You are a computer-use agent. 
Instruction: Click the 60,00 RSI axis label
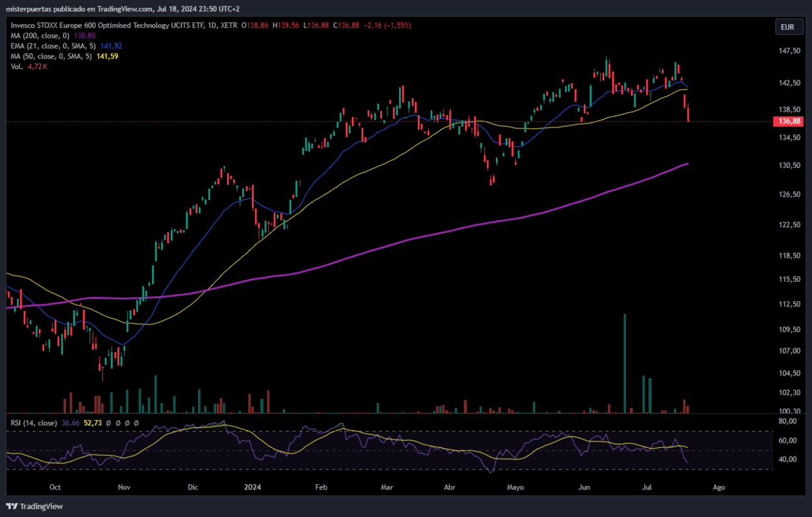(x=786, y=441)
